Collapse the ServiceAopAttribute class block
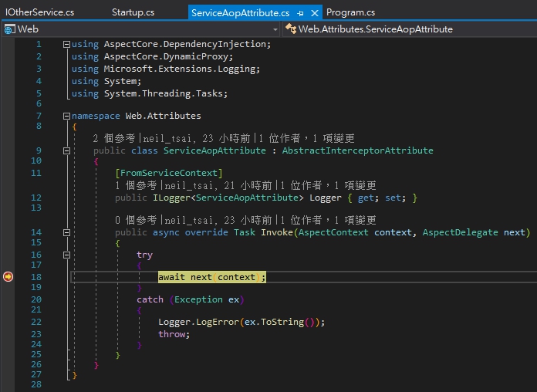Image resolution: width=537 pixels, height=392 pixels. tap(66, 150)
